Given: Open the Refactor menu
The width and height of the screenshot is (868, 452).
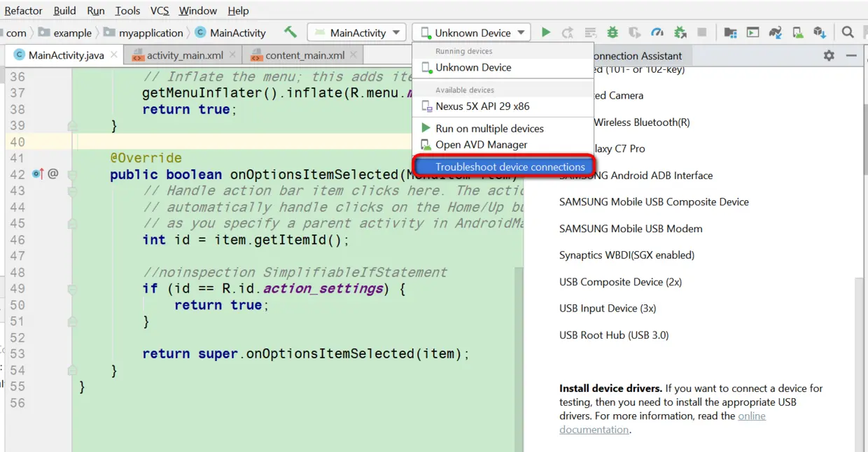Looking at the screenshot, I should [24, 10].
